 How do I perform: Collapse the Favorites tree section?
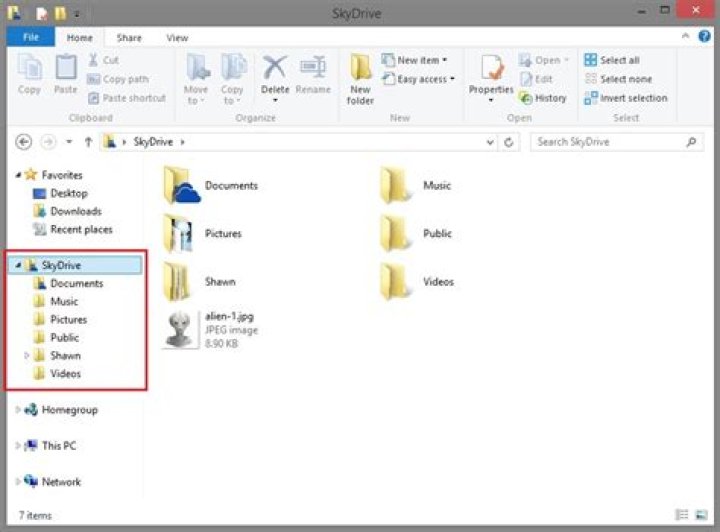click(18, 175)
